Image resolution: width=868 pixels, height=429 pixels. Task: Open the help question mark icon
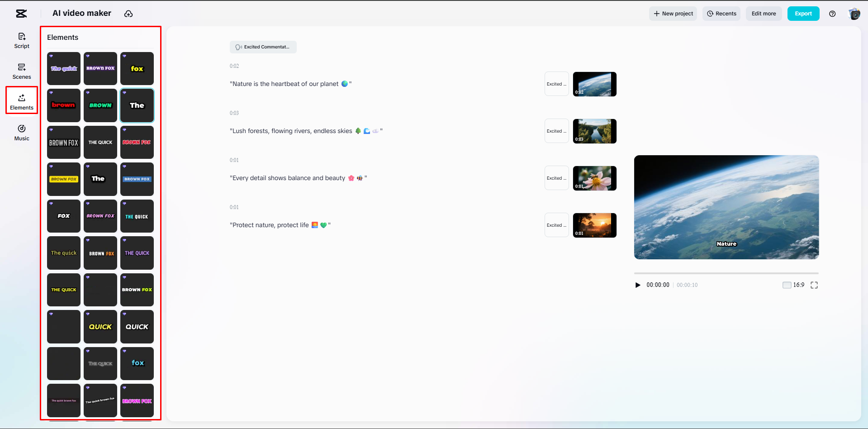(x=832, y=14)
